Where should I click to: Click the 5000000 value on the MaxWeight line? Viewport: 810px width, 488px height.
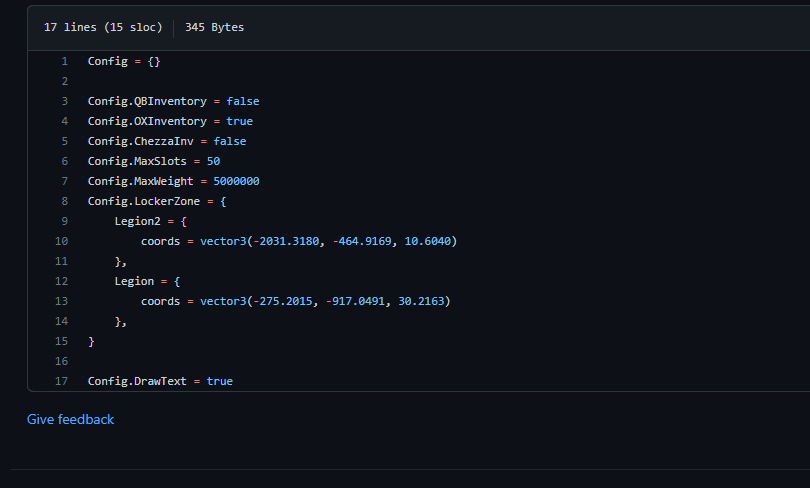[236, 181]
